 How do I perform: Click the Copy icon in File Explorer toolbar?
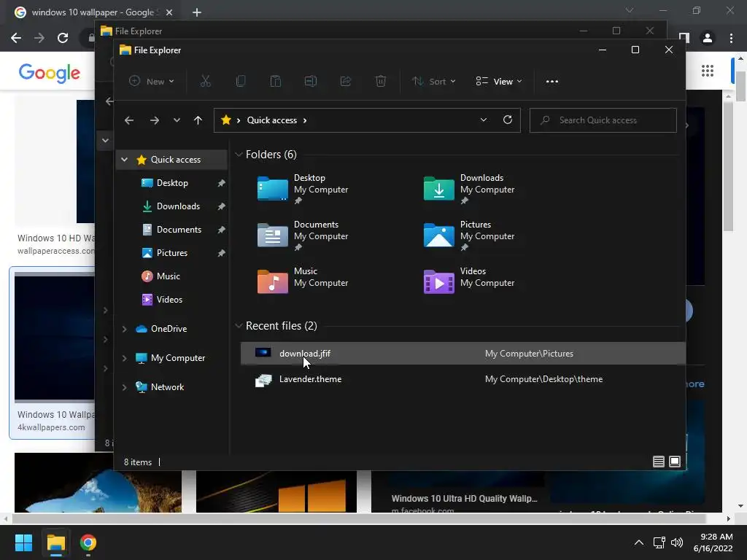241,82
